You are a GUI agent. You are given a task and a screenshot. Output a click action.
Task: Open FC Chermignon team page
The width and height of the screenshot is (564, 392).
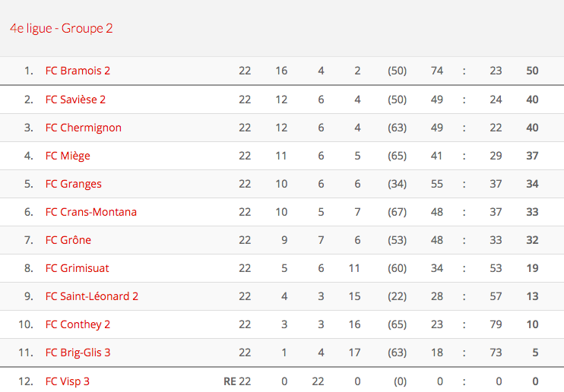coord(83,128)
